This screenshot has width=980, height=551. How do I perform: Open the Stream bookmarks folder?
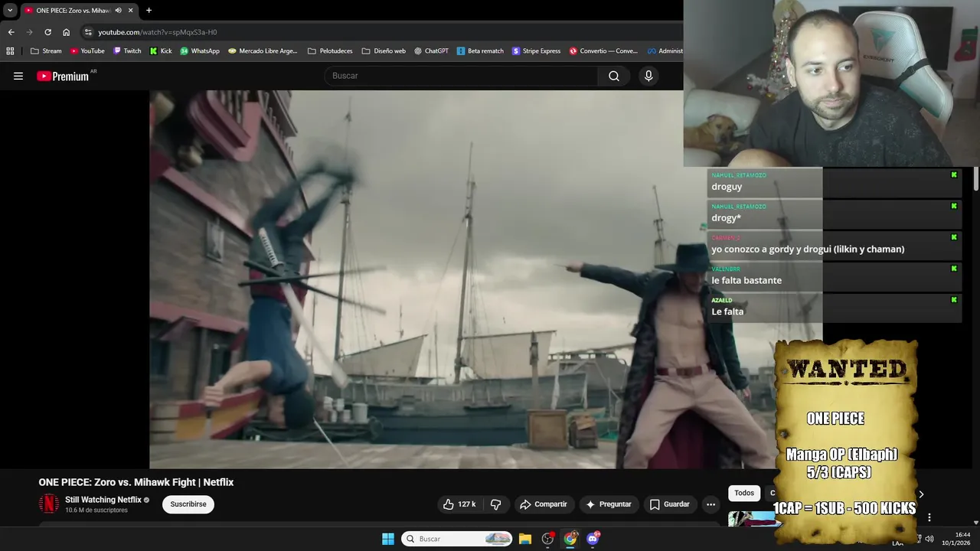coord(46,51)
